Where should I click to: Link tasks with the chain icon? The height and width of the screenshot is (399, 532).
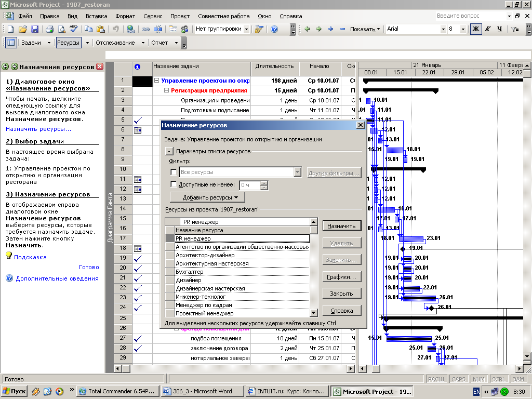[x=146, y=29]
